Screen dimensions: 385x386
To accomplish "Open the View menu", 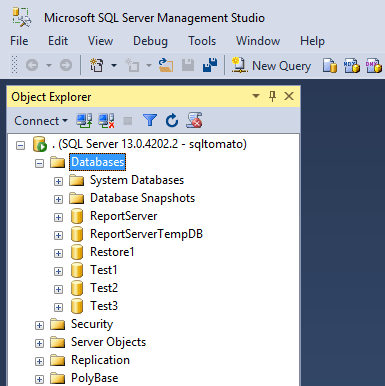I will coord(100,41).
